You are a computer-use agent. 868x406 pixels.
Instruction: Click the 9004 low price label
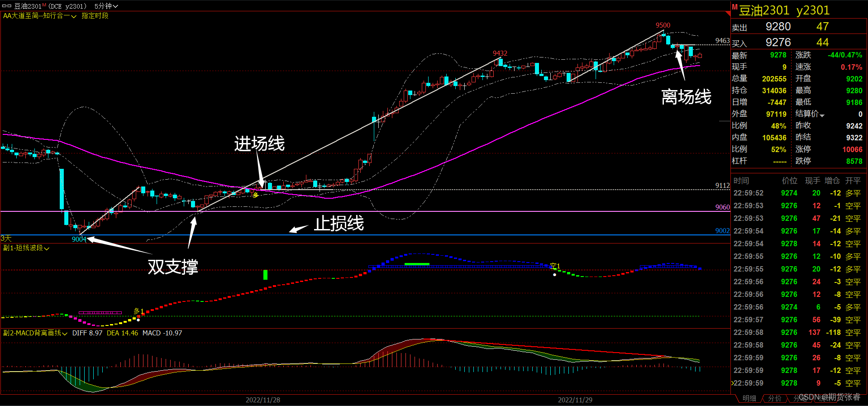79,239
